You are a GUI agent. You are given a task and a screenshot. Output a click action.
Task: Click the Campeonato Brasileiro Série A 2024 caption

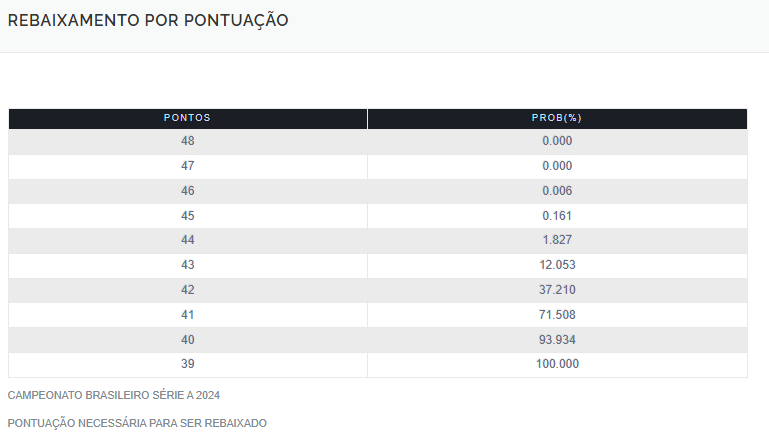coord(114,395)
